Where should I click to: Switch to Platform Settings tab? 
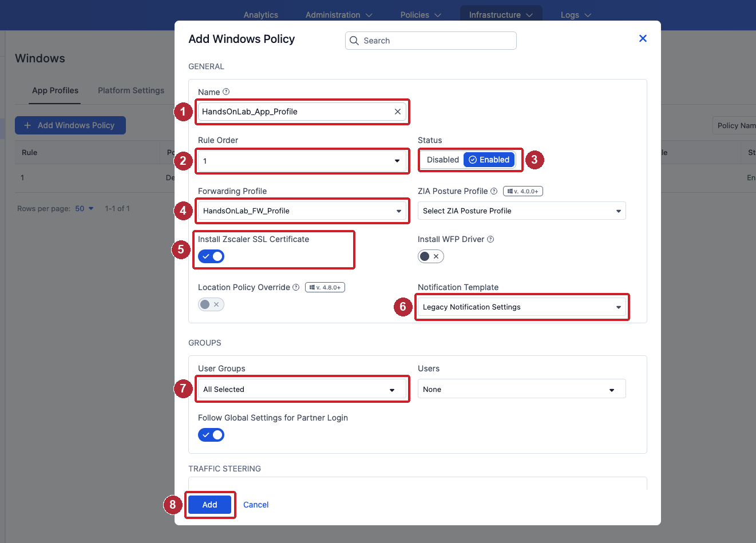click(x=131, y=90)
